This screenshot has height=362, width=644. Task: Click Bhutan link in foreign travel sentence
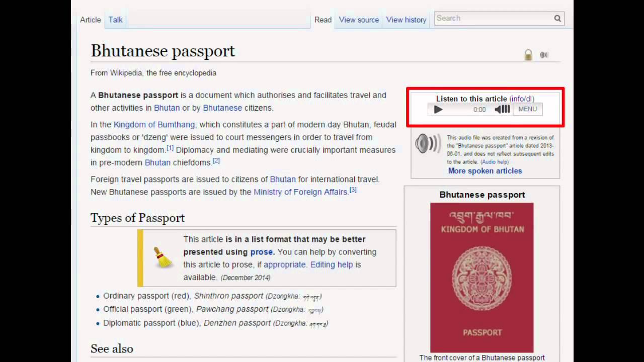[283, 179]
